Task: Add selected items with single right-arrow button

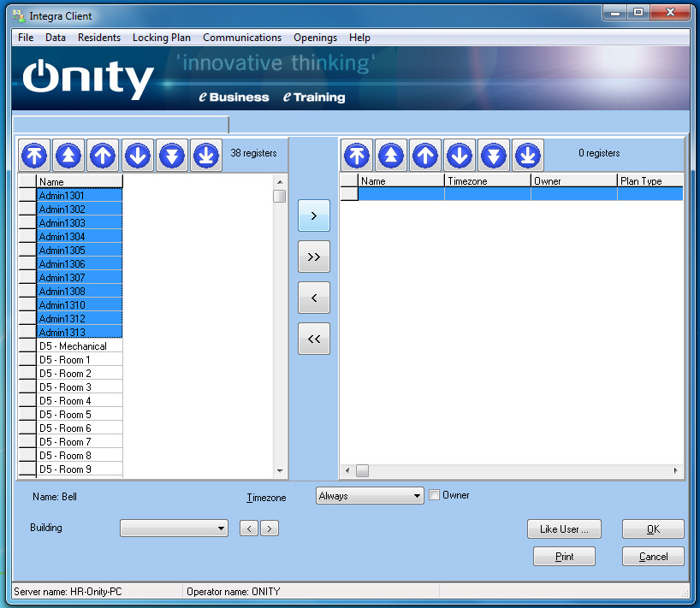Action: click(313, 216)
